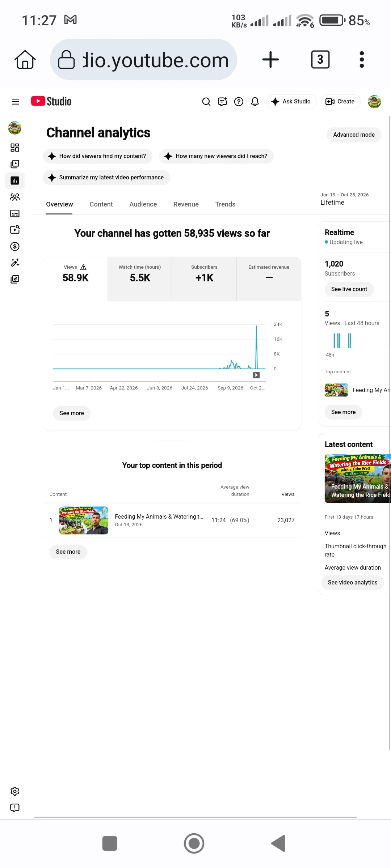Switch to the Content tab
Image resolution: width=391 pixels, height=868 pixels.
(x=101, y=204)
